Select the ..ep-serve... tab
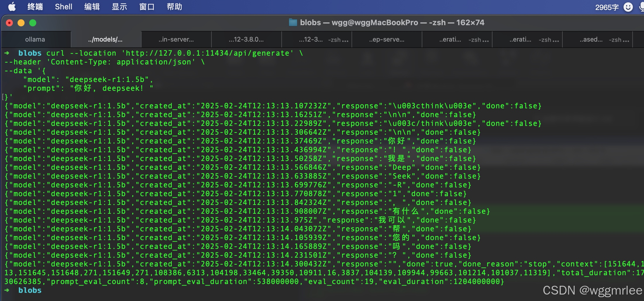This screenshot has height=301, width=644. tap(387, 40)
